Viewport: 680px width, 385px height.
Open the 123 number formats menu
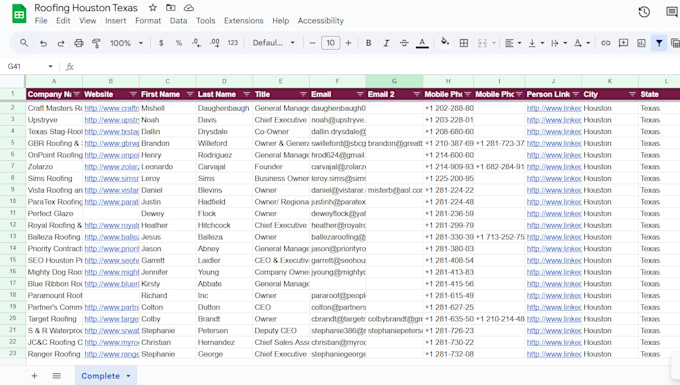click(x=232, y=42)
